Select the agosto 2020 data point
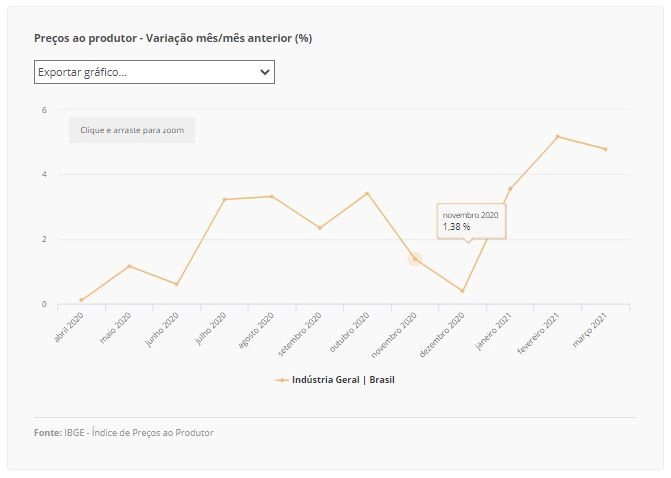Image resolution: width=671 pixels, height=478 pixels. tap(272, 196)
